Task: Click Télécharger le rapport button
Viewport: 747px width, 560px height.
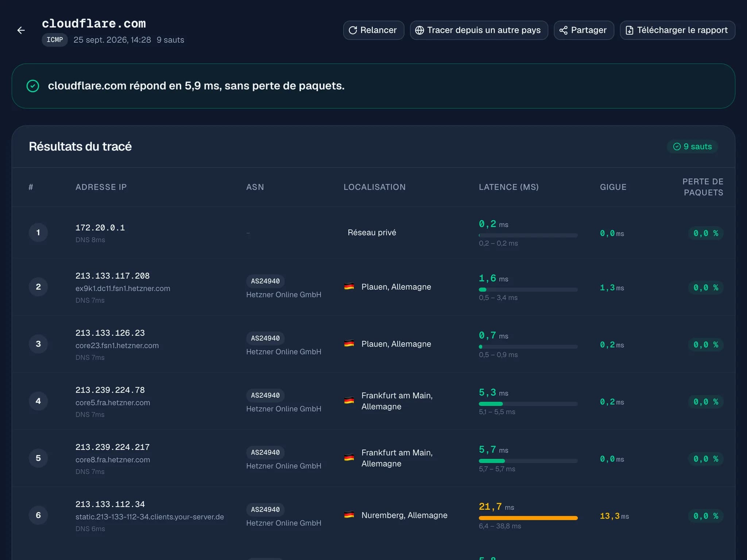Action: click(677, 30)
